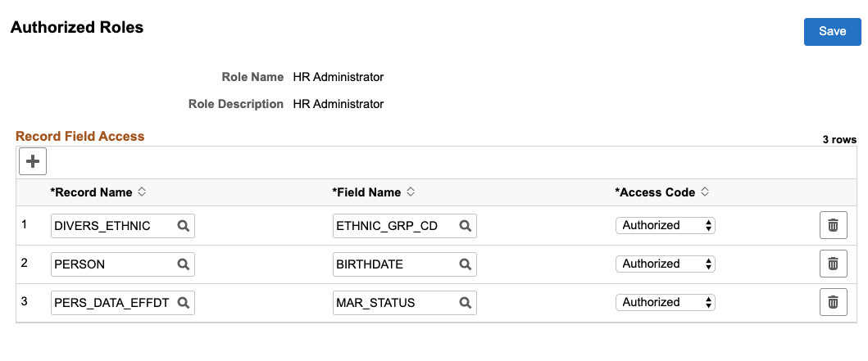This screenshot has height=361, width=868.
Task: Focus the BIRTHDATE field name input
Action: tap(394, 264)
